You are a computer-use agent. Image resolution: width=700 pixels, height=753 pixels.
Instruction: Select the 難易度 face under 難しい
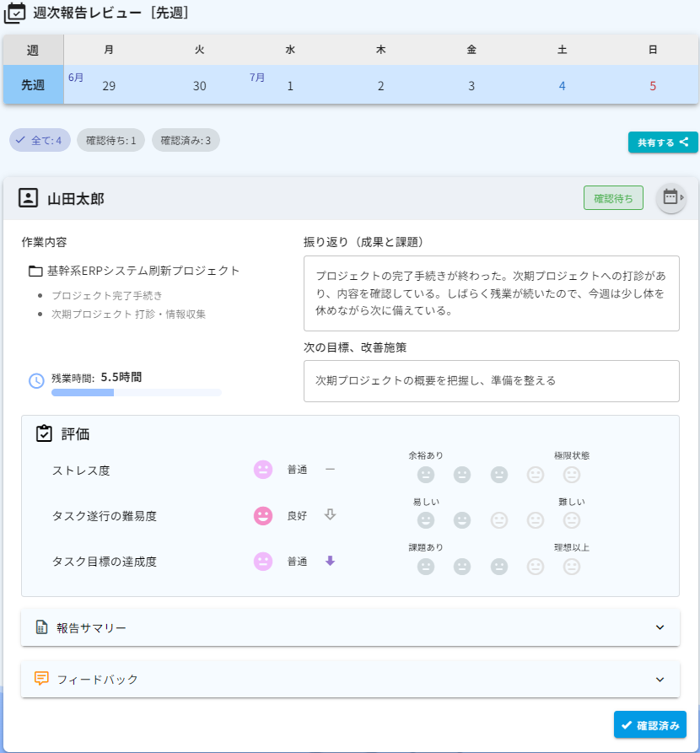[572, 520]
